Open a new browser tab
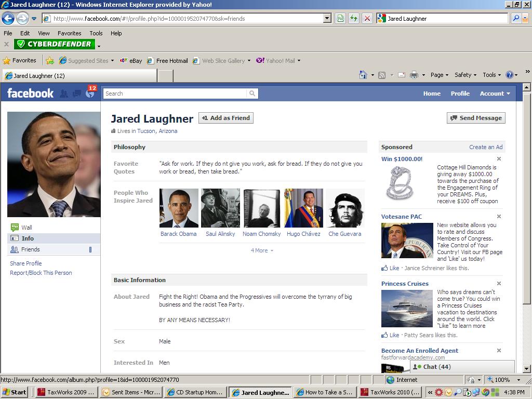 point(166,76)
